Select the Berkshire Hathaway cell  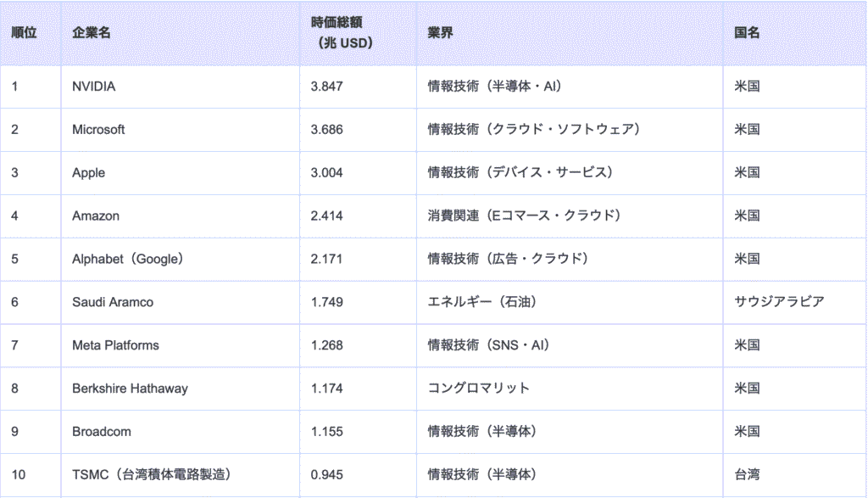(130, 389)
